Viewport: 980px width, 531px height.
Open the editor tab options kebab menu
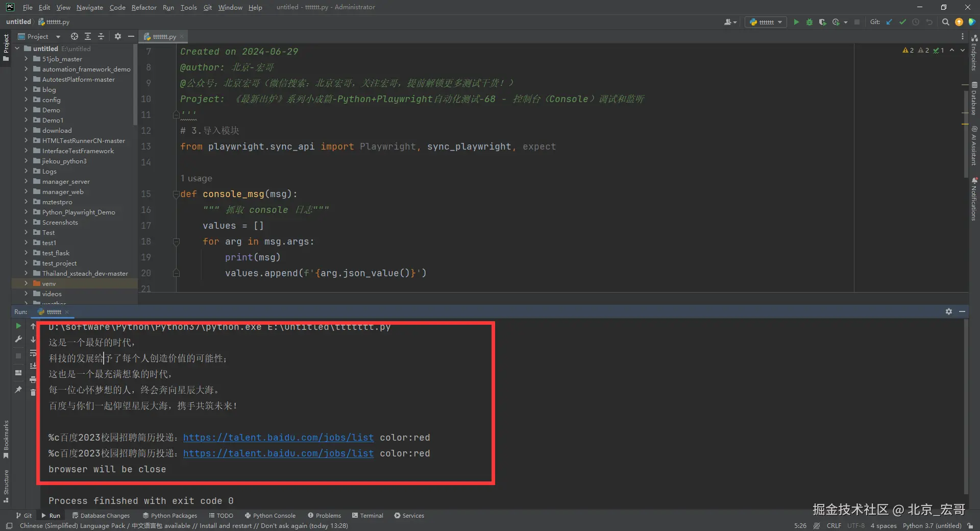[x=963, y=36]
